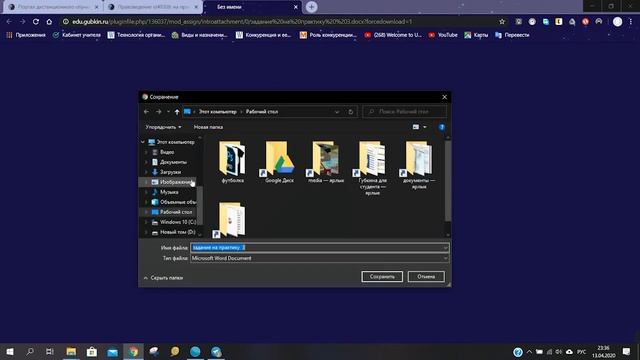The width and height of the screenshot is (640, 360).
Task: Open the Перевести bookmark
Action: coord(512,35)
